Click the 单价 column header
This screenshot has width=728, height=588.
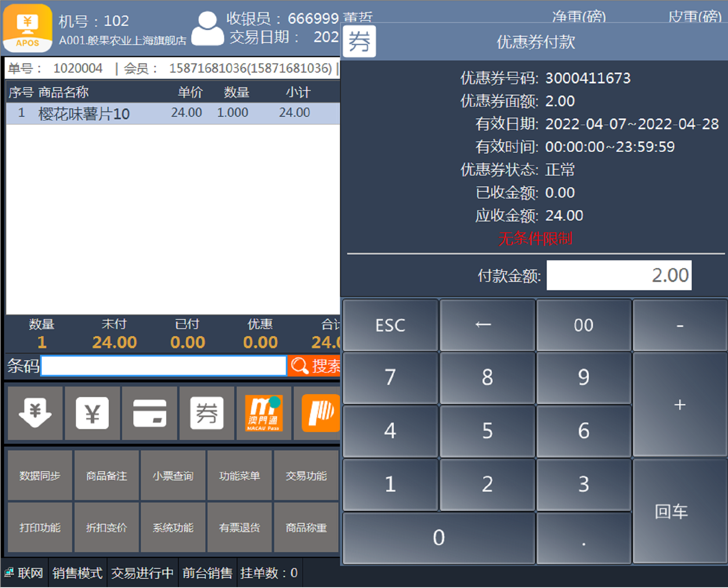coord(190,92)
